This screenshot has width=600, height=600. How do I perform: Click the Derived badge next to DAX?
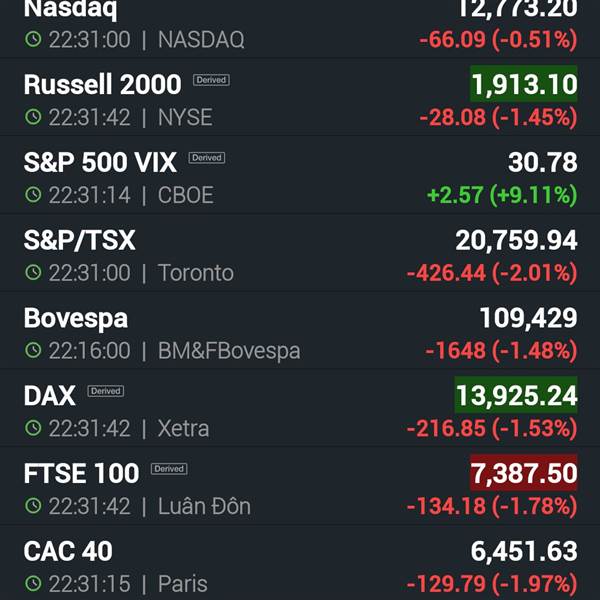pyautogui.click(x=106, y=391)
